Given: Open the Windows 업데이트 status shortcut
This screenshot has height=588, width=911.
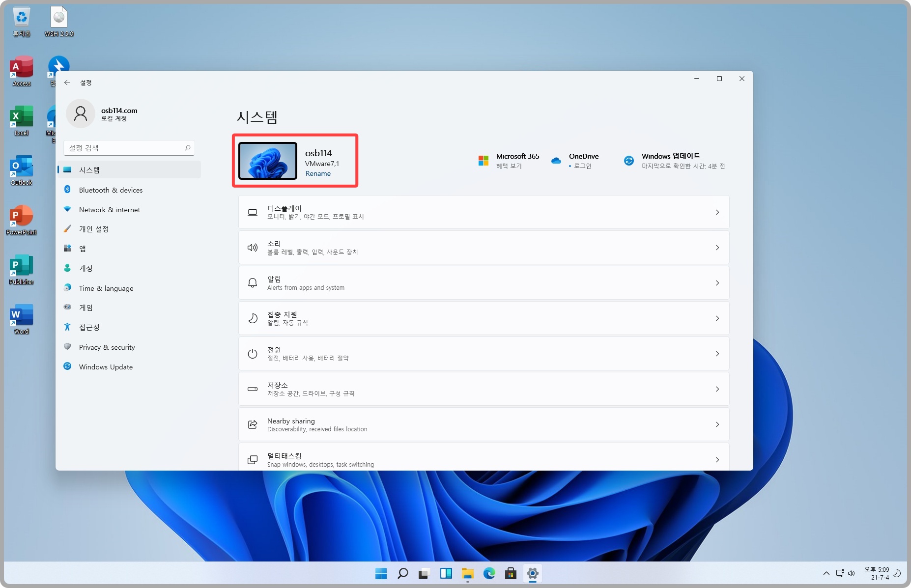Looking at the screenshot, I should (674, 161).
